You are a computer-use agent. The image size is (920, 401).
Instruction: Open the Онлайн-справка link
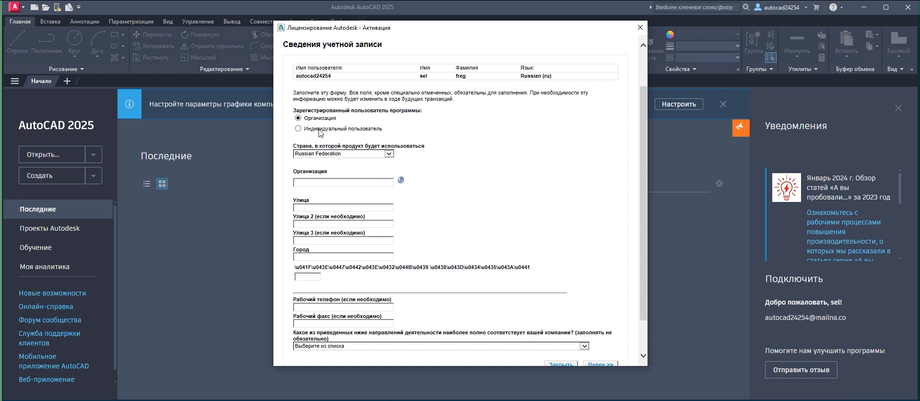[x=46, y=306]
